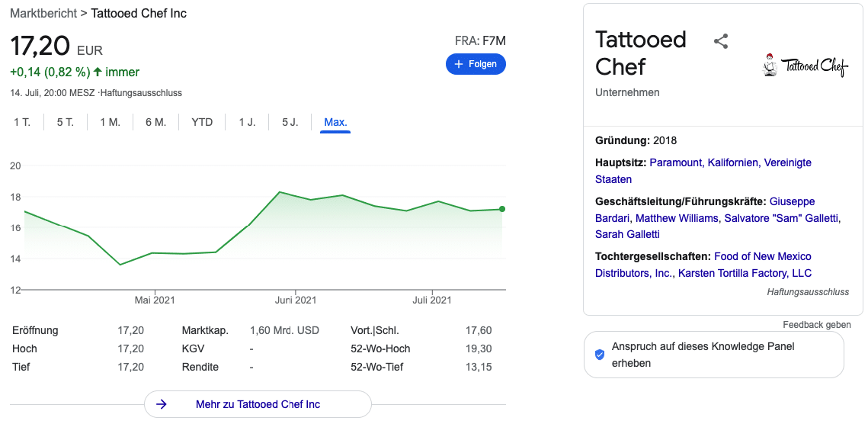Click the green up arrow next to immer

[x=98, y=72]
